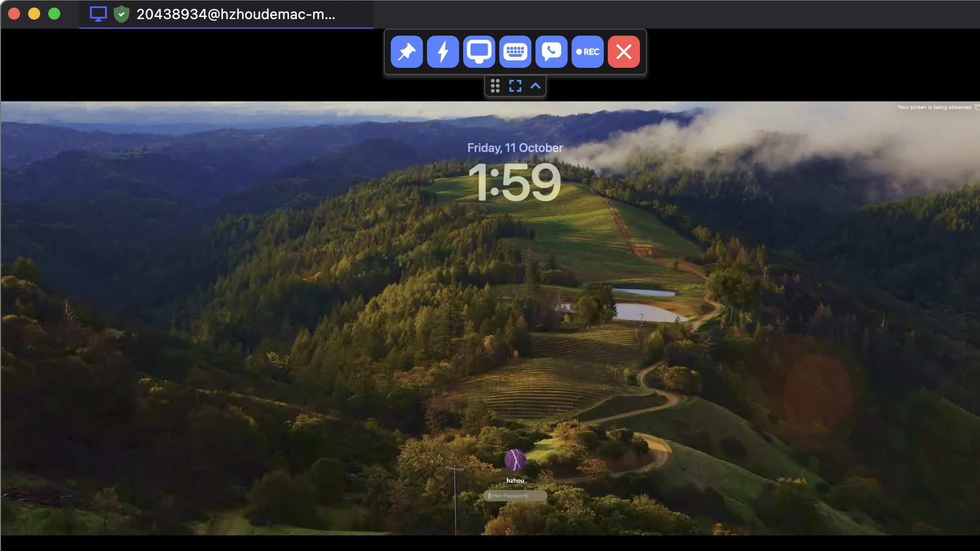
Task: Click the hzhou username label
Action: 515,481
